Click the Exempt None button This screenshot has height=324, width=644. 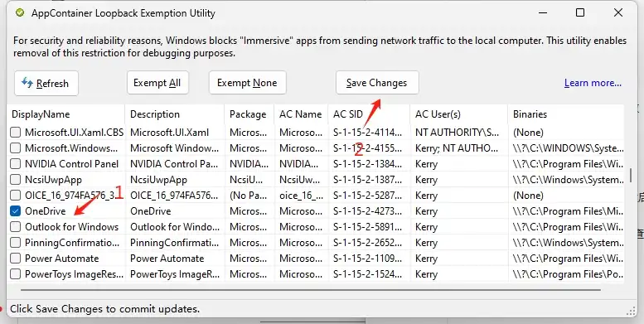(x=247, y=83)
